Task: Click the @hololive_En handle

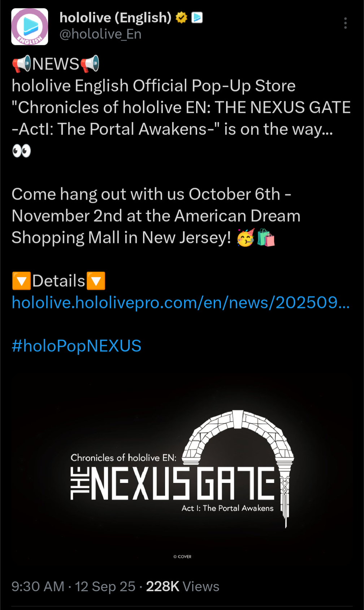Action: 100,34
